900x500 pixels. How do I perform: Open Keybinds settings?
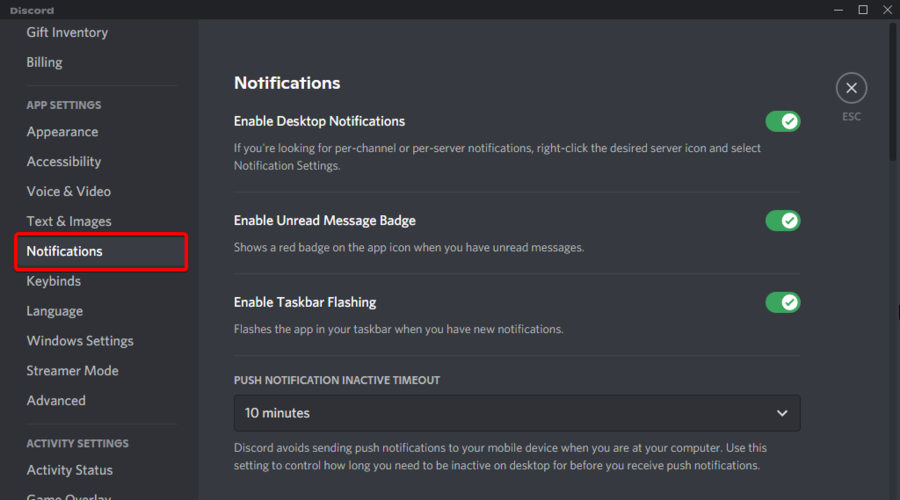point(53,281)
